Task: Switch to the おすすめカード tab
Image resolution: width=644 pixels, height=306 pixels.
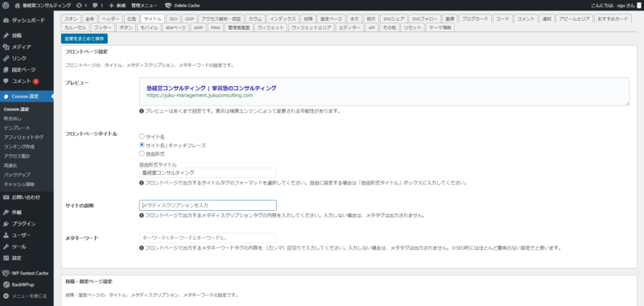Action: tap(613, 19)
